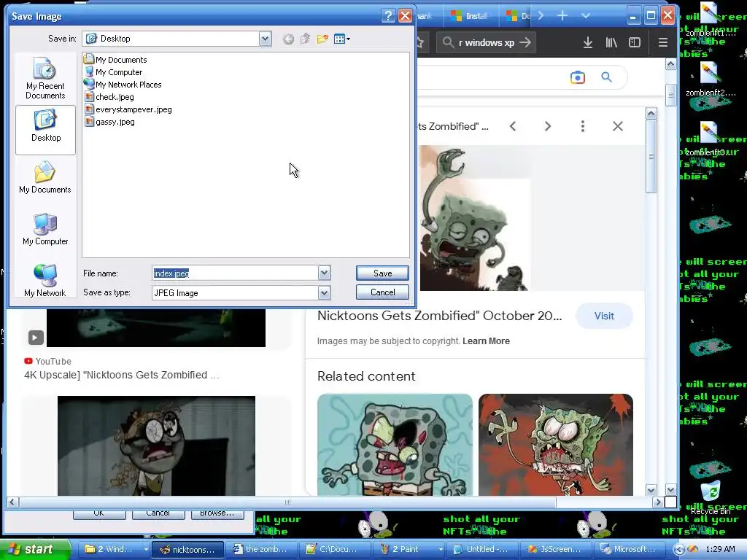Open zombie SpongeBob preview image
The width and height of the screenshot is (747, 560).
475,218
